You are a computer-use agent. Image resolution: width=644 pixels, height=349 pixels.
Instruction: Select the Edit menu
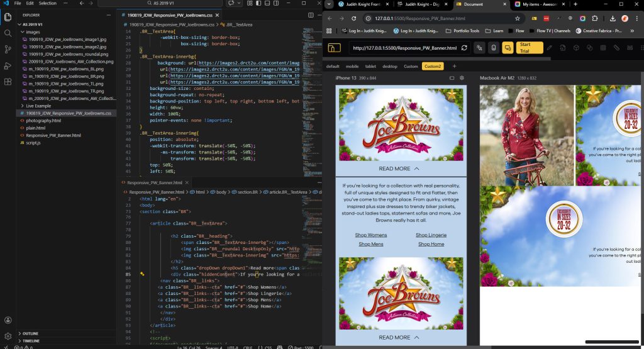coord(30,3)
